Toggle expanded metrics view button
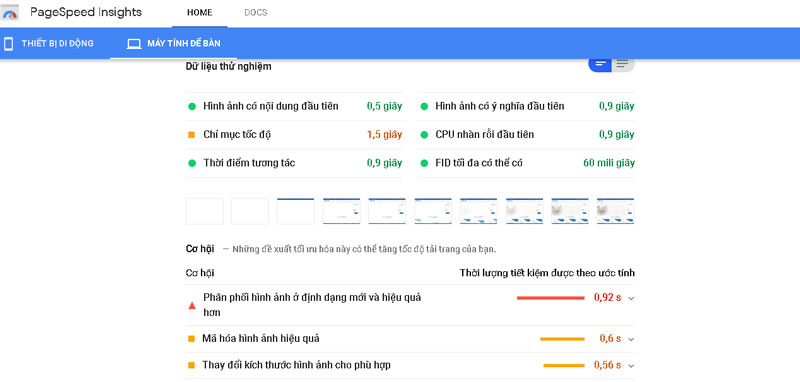The width and height of the screenshot is (800, 382). (622, 64)
